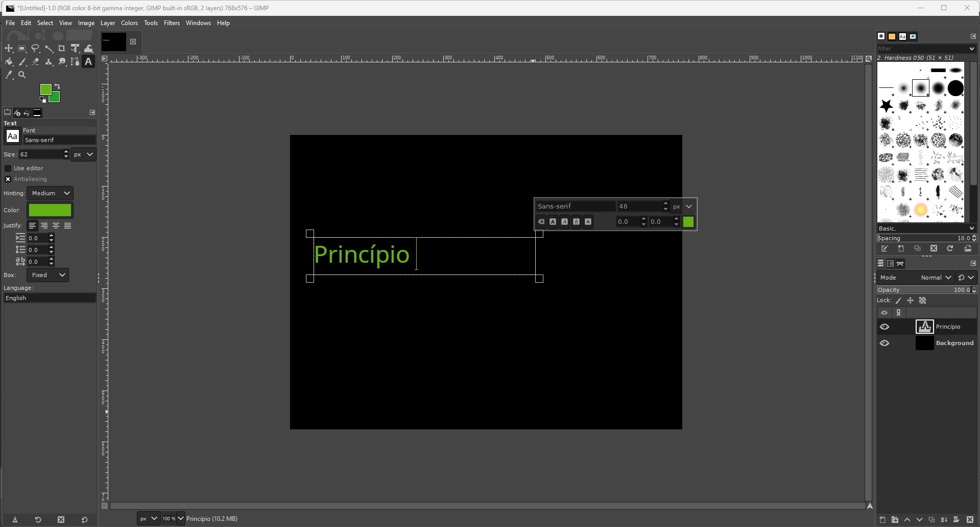The width and height of the screenshot is (980, 527).
Task: Select the Text tool
Action: point(88,62)
